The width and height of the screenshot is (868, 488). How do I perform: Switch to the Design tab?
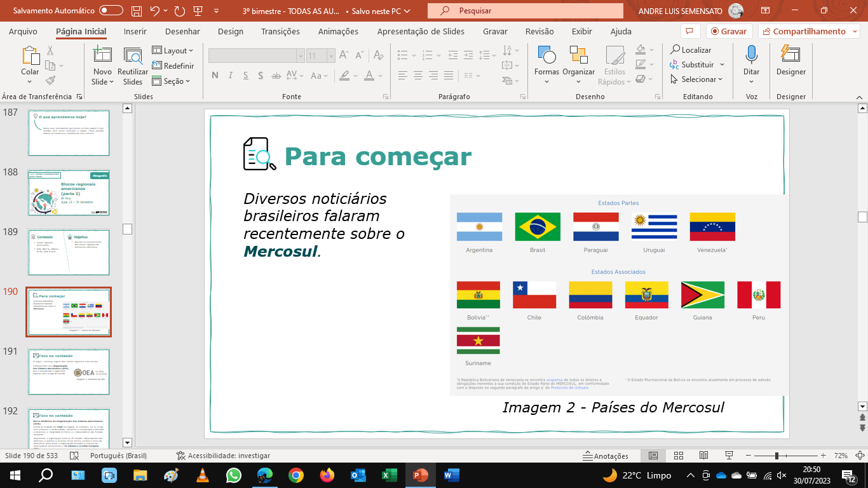click(230, 31)
